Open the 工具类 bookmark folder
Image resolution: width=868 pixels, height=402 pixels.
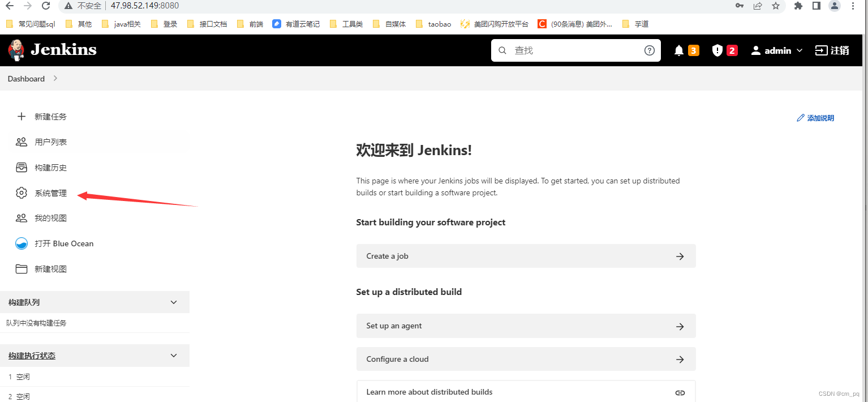pyautogui.click(x=346, y=24)
